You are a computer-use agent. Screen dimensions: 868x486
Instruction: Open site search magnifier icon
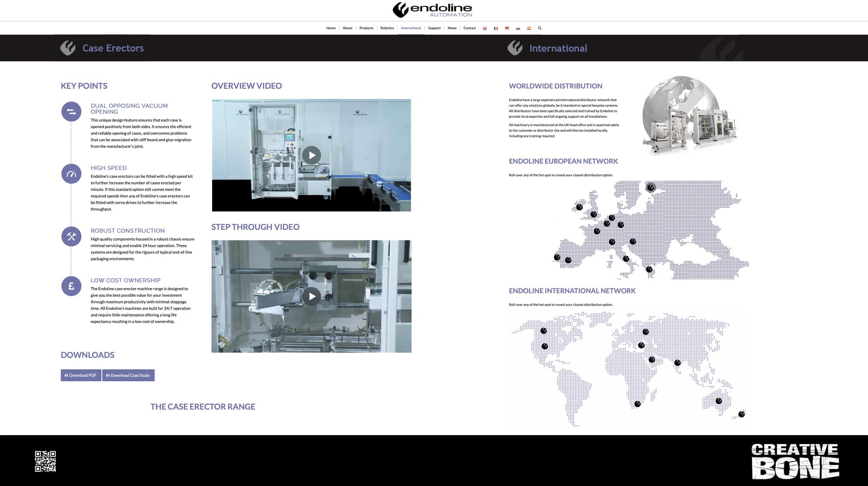tap(540, 28)
